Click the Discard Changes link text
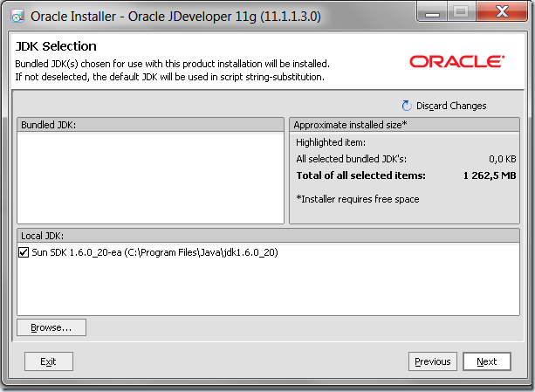The width and height of the screenshot is (535, 392). pyautogui.click(x=451, y=106)
